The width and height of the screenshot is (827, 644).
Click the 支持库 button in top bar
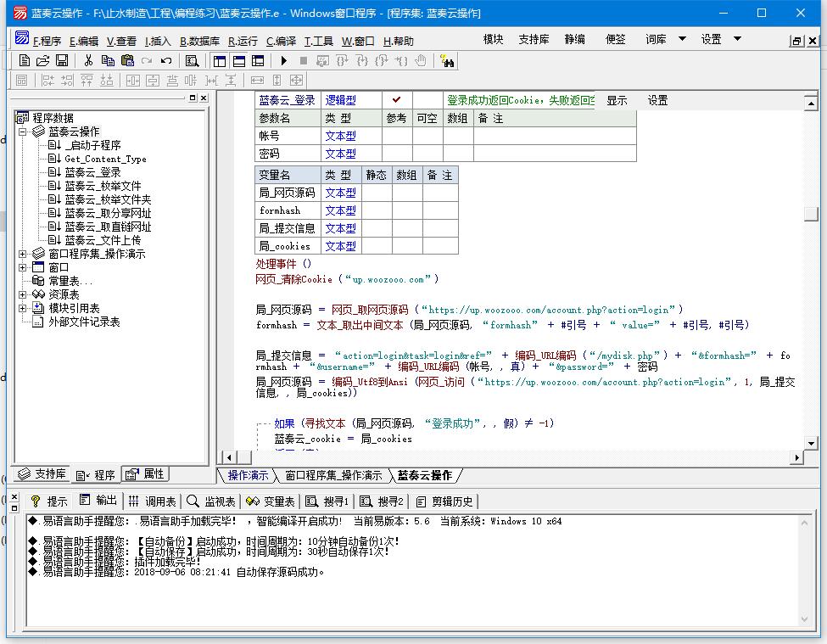point(534,39)
